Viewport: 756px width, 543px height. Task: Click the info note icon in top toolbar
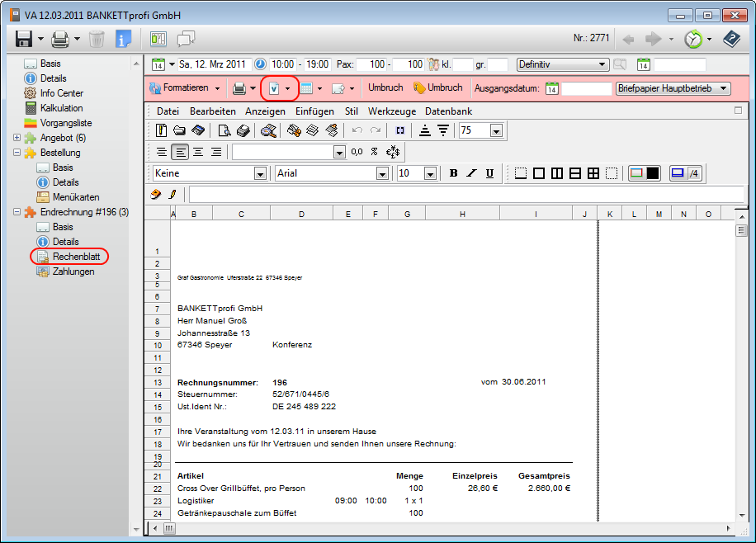(123, 38)
